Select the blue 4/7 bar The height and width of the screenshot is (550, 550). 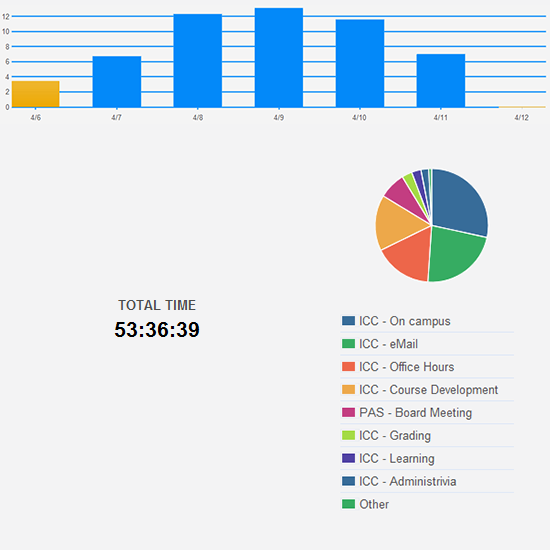117,81
